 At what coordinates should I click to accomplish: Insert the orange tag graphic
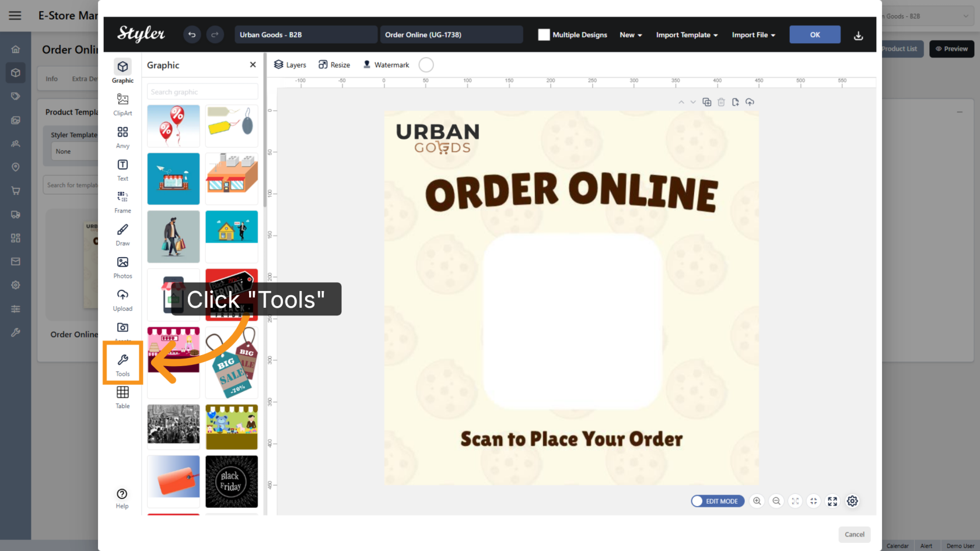[x=173, y=482]
